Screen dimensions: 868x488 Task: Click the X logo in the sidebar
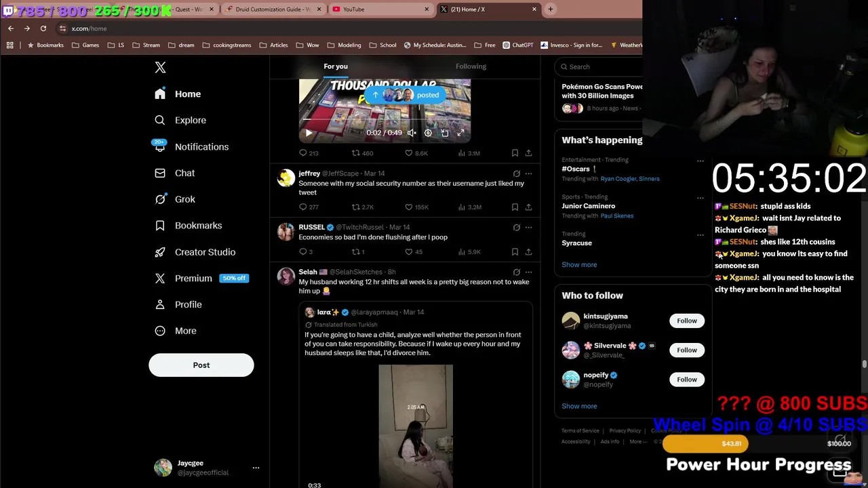(160, 67)
